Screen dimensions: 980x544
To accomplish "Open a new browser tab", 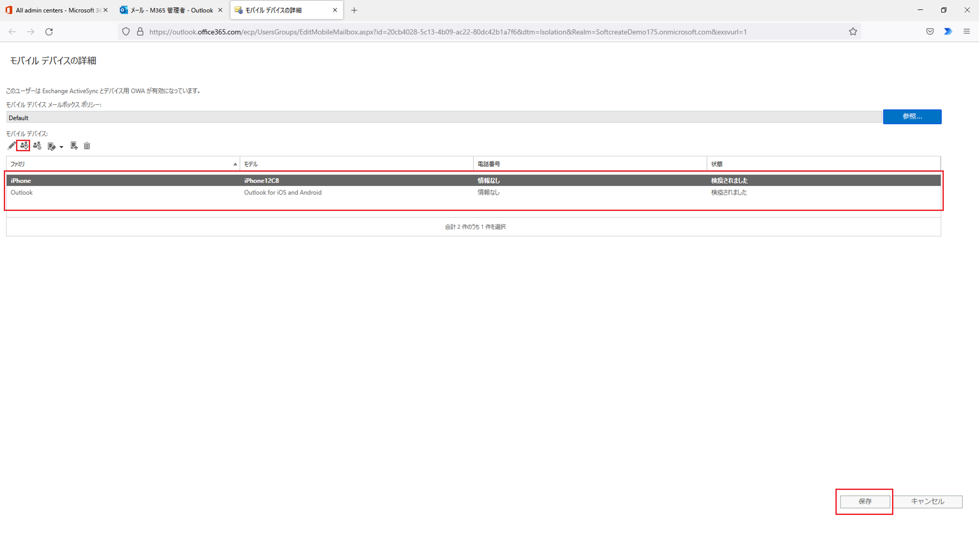I will point(355,10).
